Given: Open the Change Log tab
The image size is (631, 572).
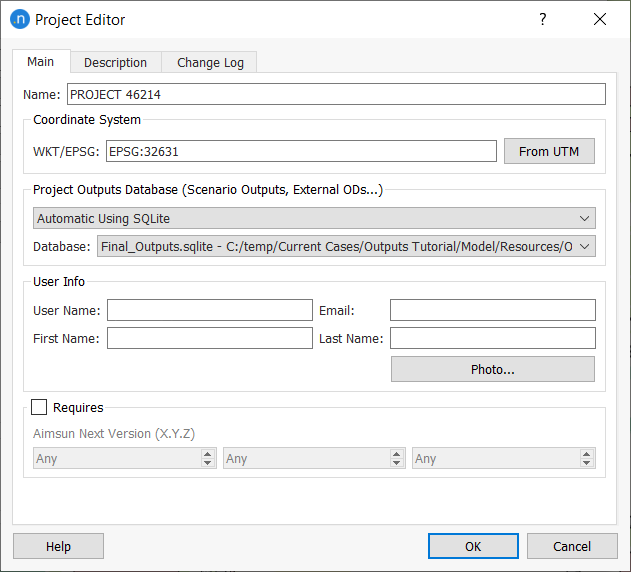Looking at the screenshot, I should (x=210, y=62).
